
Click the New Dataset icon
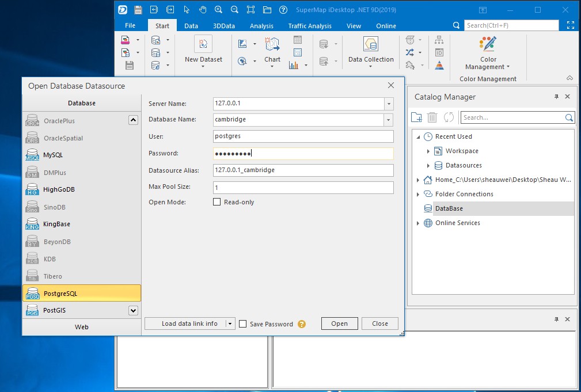click(x=203, y=44)
